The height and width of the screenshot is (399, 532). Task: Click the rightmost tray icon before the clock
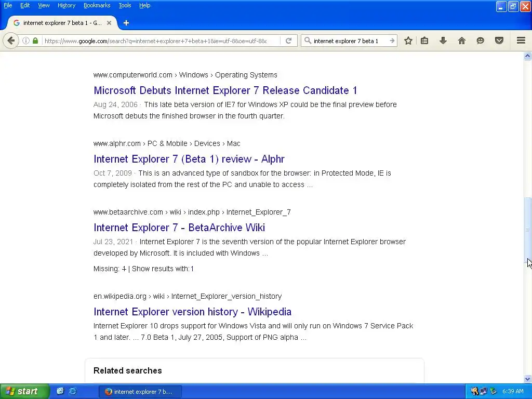pyautogui.click(x=494, y=391)
